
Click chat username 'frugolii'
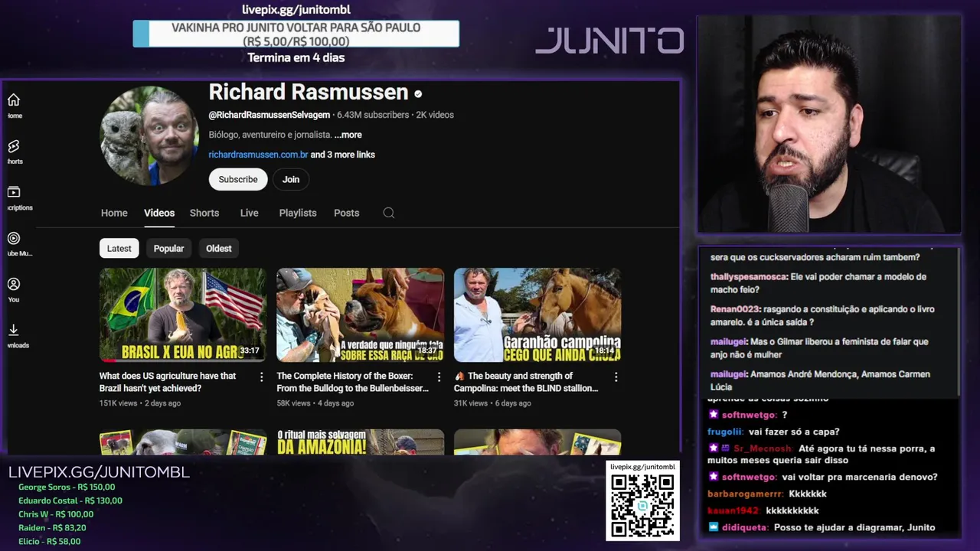(725, 432)
